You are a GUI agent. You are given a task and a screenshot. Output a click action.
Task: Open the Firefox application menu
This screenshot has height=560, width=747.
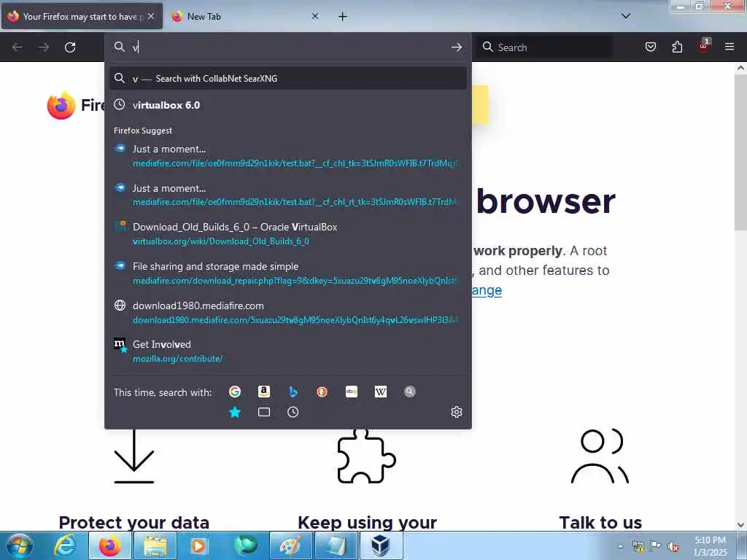(729, 47)
